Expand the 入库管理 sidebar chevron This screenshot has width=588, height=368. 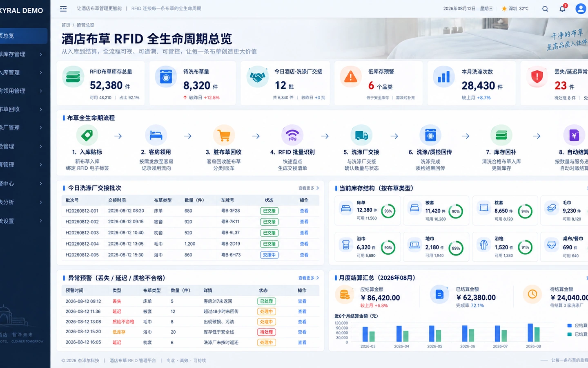click(41, 72)
